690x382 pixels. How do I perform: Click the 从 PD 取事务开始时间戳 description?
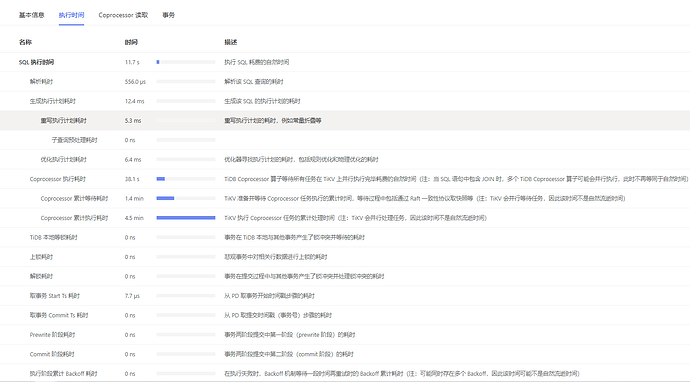[x=269, y=296]
